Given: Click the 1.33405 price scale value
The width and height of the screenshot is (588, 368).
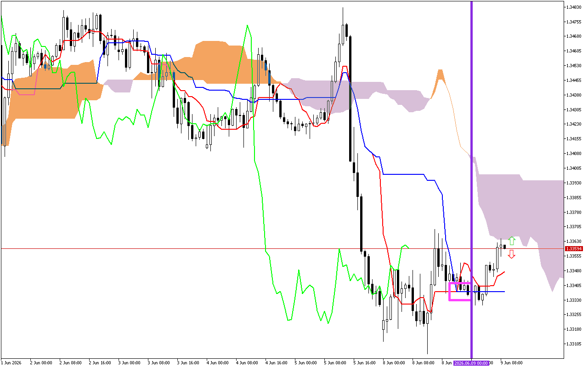Looking at the screenshot, I should tap(574, 285).
